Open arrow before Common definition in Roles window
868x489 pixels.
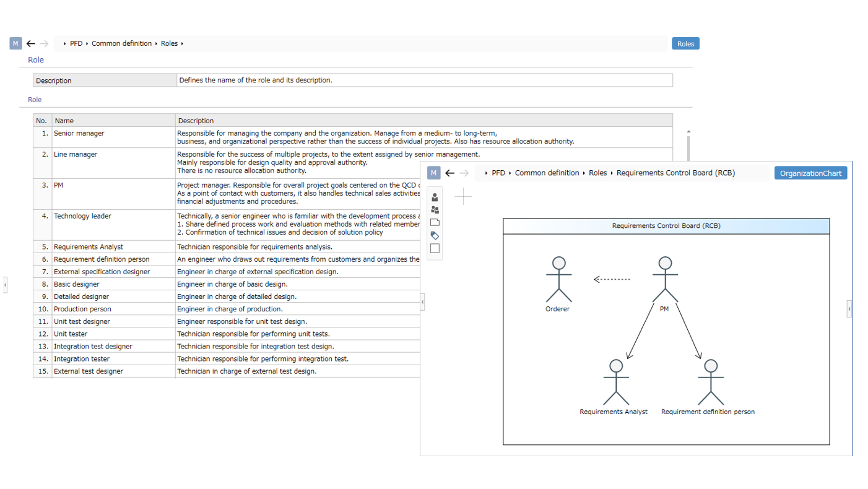tap(87, 44)
